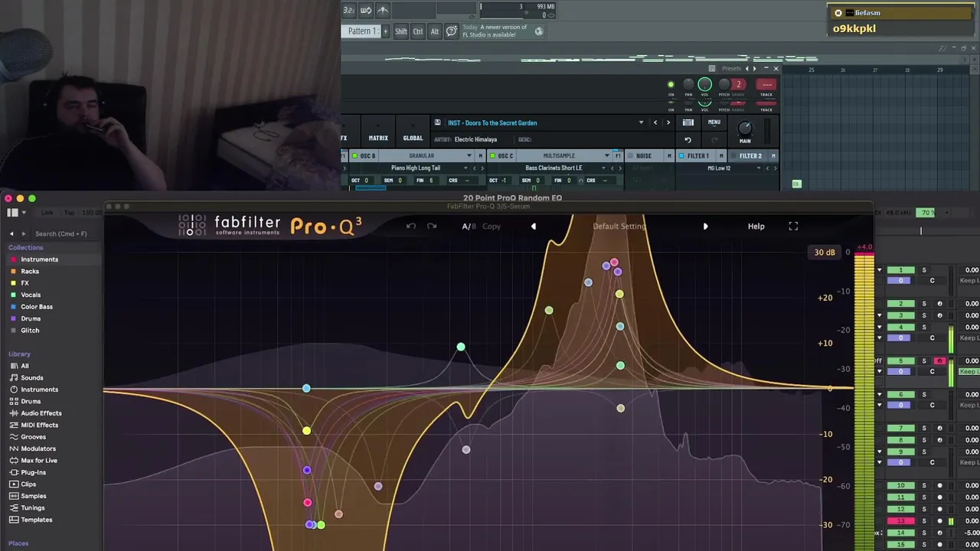Toggle Serum OSC B on
This screenshot has width=980, height=551.
[x=354, y=156]
